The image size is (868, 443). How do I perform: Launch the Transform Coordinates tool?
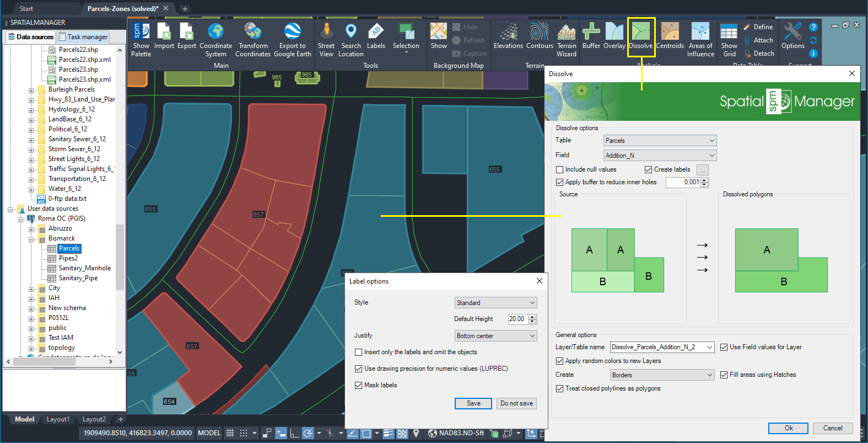tap(253, 40)
